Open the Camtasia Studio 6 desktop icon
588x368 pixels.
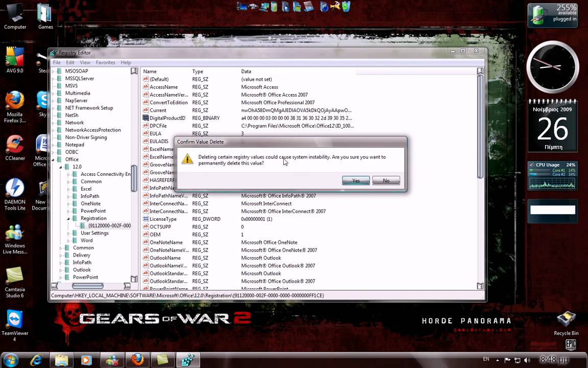tap(15, 282)
